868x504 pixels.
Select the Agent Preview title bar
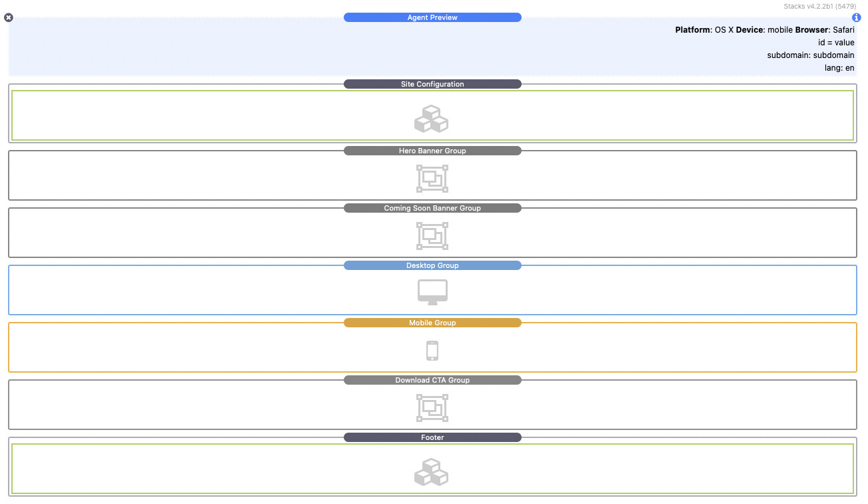(x=432, y=17)
